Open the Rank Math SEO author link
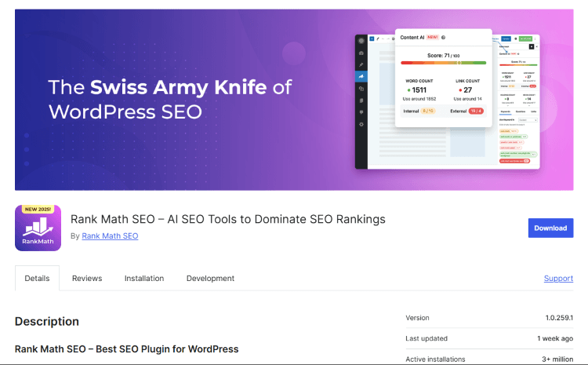The height and width of the screenshot is (365, 588). tap(110, 235)
